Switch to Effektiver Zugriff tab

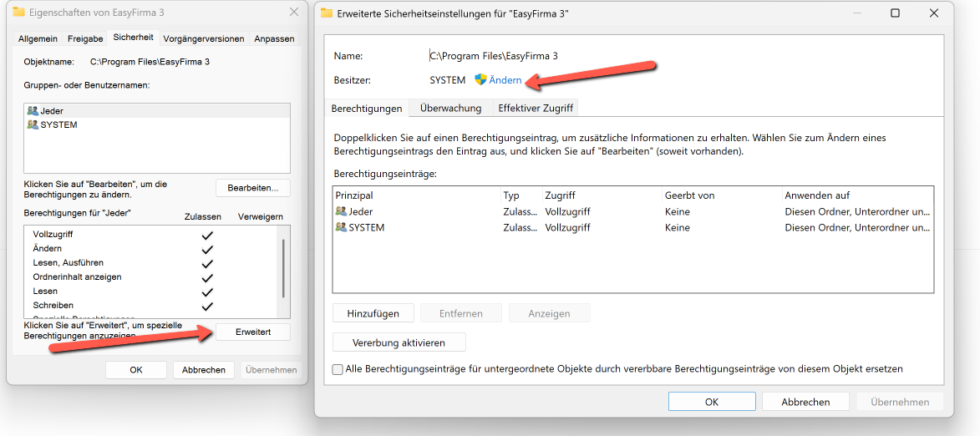536,108
